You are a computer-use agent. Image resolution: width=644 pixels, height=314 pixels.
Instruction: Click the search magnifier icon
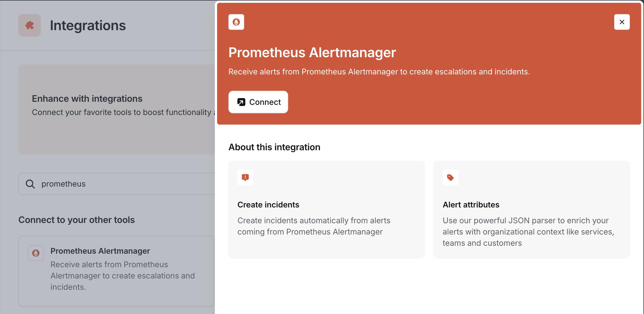point(30,184)
